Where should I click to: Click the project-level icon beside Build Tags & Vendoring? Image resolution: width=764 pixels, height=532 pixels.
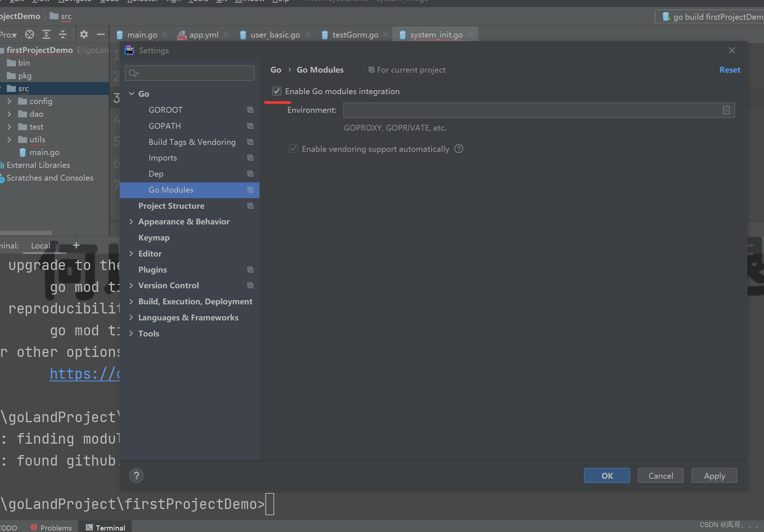250,142
